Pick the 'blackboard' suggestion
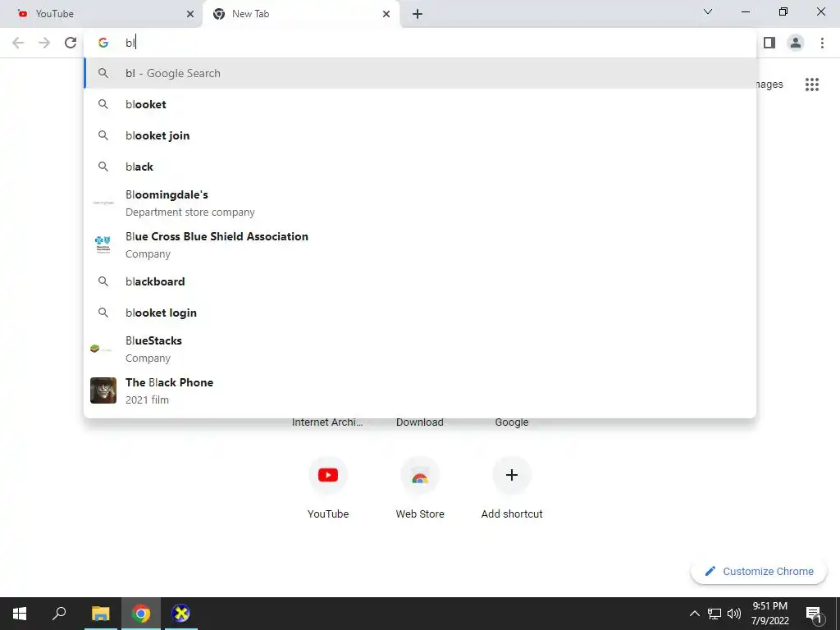This screenshot has width=840, height=630. tap(420, 281)
